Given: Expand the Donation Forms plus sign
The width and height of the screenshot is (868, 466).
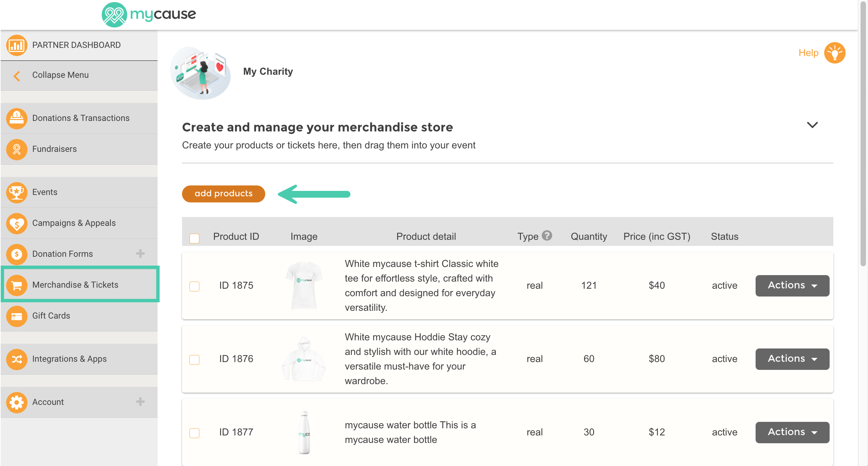Looking at the screenshot, I should click(x=140, y=253).
